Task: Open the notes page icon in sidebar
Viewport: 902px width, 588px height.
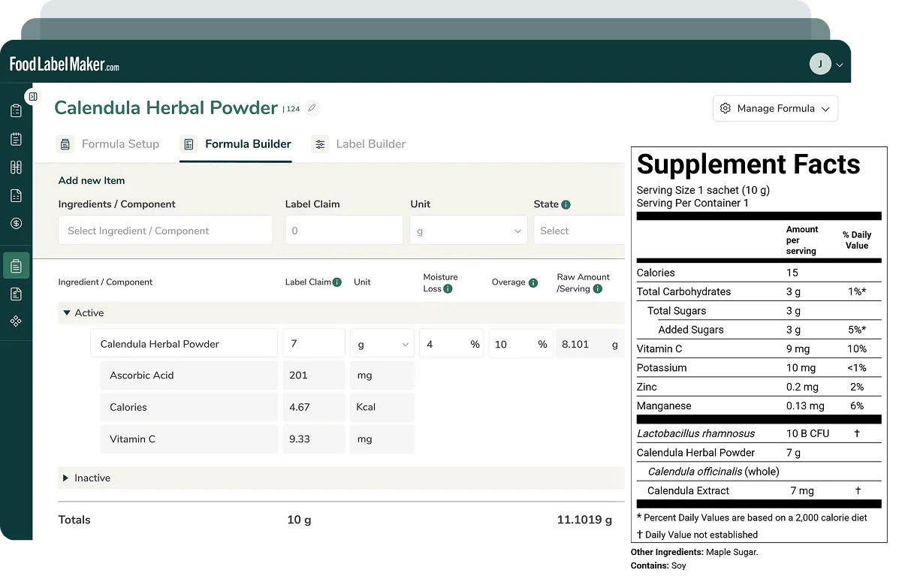Action: pyautogui.click(x=16, y=294)
